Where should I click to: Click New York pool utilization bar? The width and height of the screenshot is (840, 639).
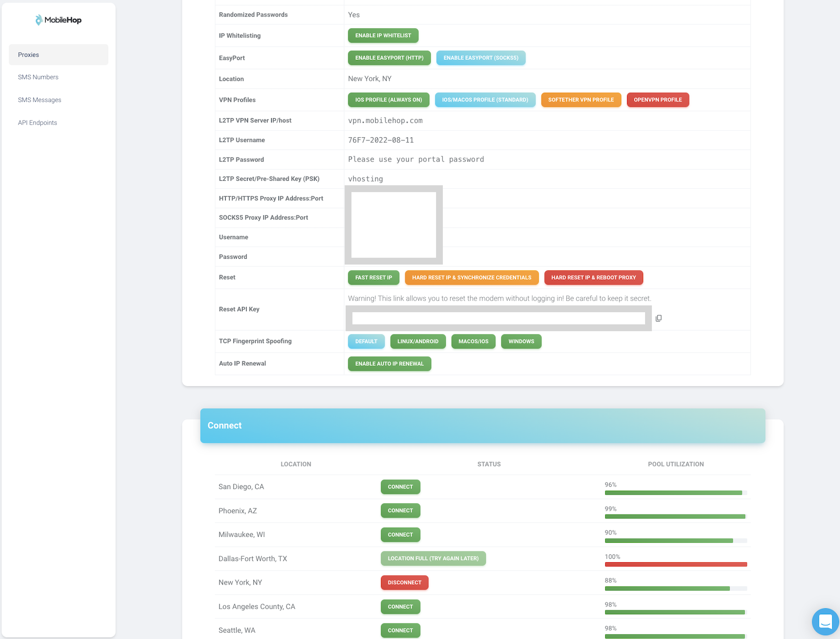click(676, 588)
